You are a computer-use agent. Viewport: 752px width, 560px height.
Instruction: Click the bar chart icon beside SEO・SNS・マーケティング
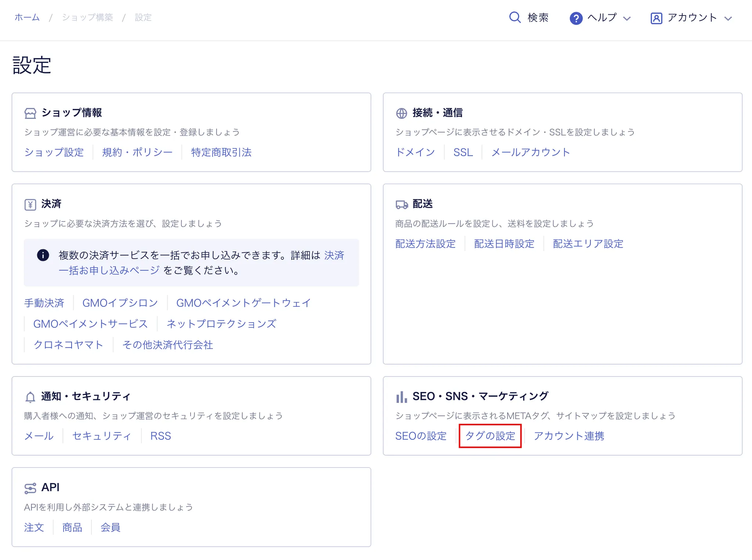[x=401, y=397]
